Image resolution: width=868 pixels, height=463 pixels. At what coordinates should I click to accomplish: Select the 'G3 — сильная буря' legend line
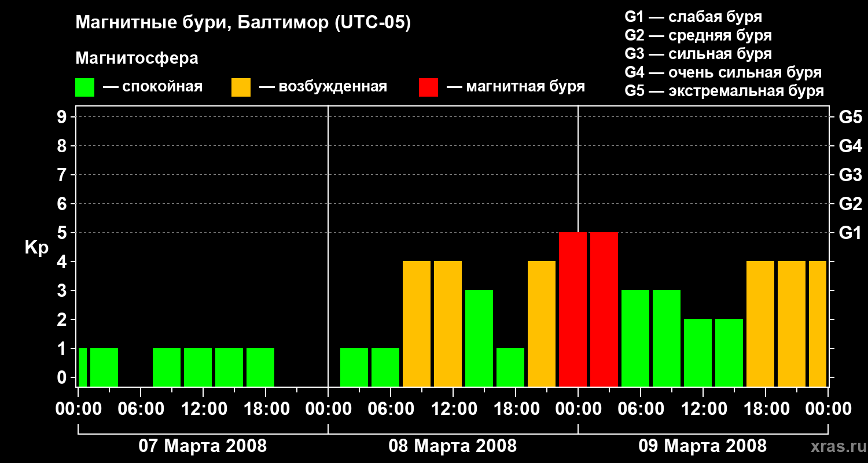click(x=698, y=54)
